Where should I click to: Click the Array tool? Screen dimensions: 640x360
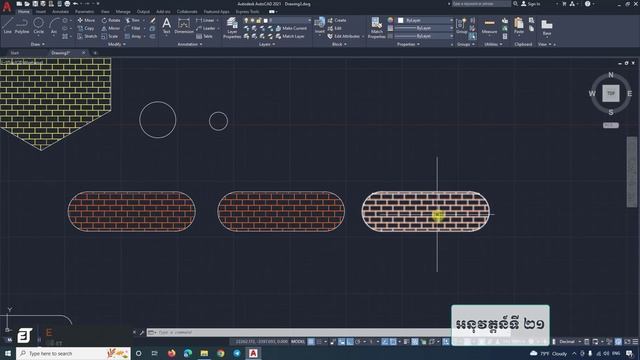(133, 36)
